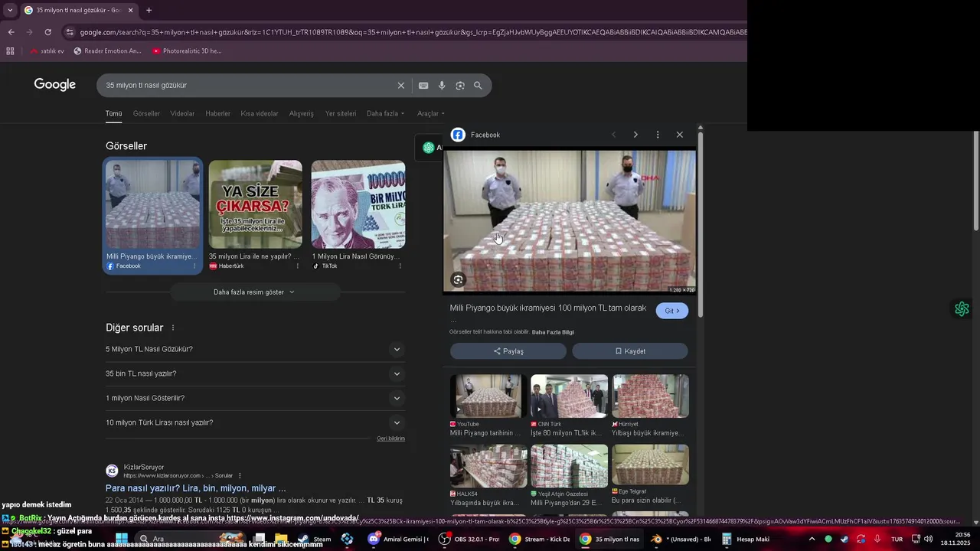The height and width of the screenshot is (551, 980).
Task: Open the Habertürk '35 milyon Lira' image thumbnail
Action: (x=255, y=204)
